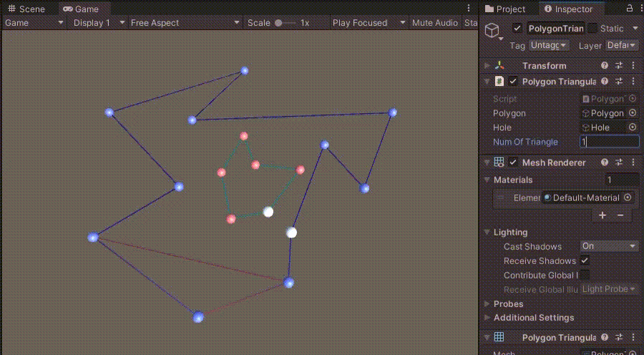Disable the Mesh Renderer checkbox
This screenshot has height=355, width=644.
click(513, 162)
